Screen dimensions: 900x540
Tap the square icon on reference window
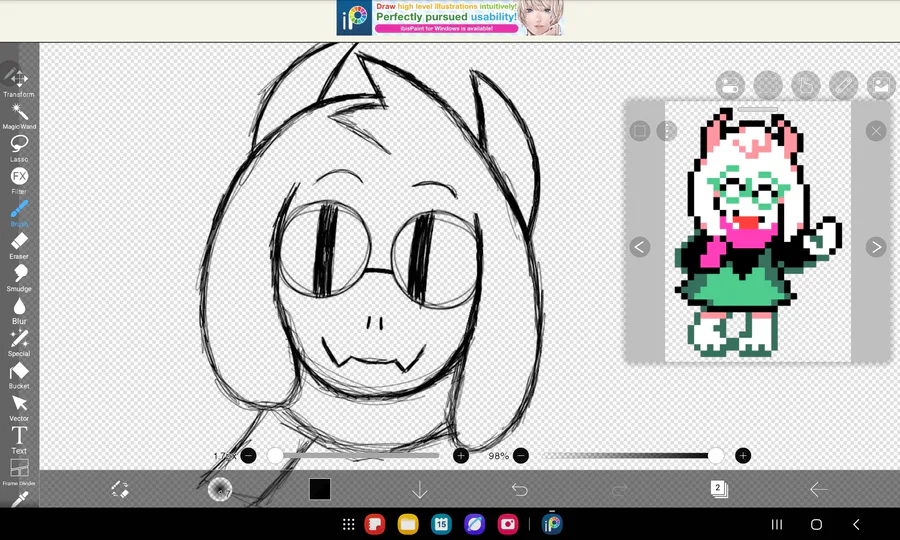pyautogui.click(x=639, y=131)
